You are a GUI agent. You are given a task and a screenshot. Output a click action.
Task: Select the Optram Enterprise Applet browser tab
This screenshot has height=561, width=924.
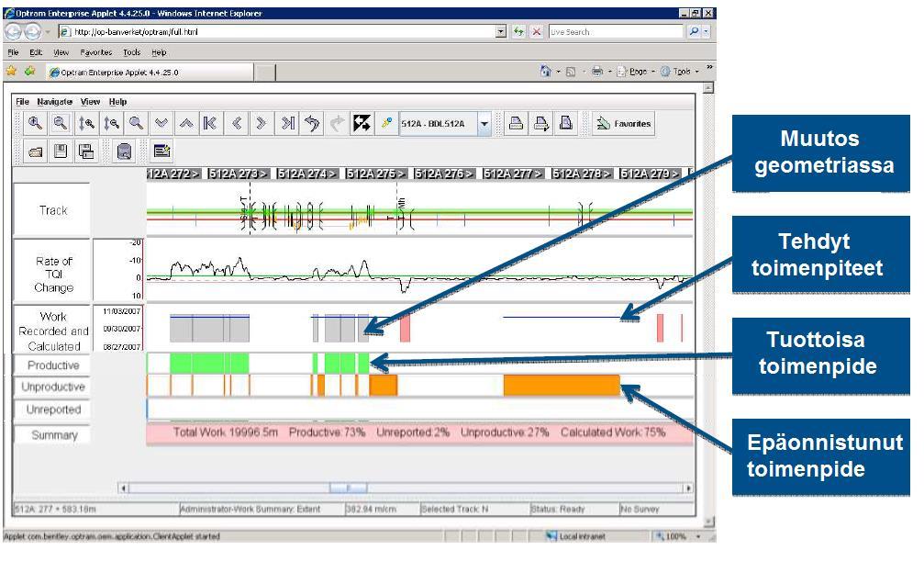tap(150, 72)
